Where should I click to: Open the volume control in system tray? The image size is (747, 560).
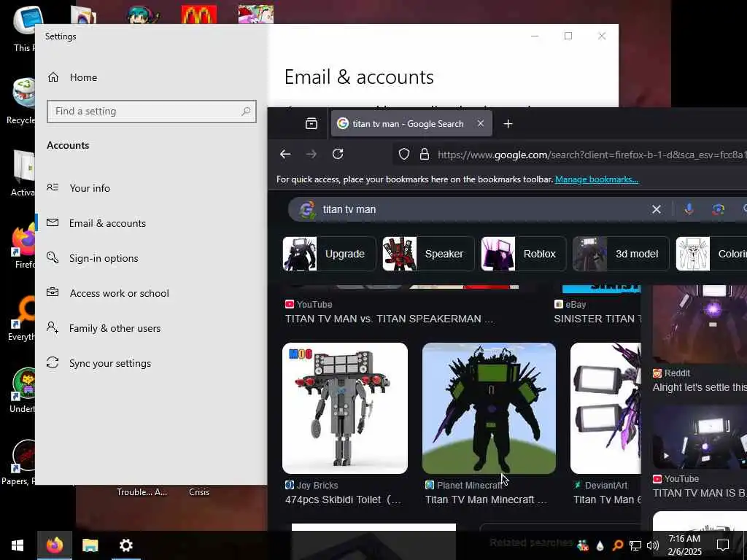click(x=652, y=545)
